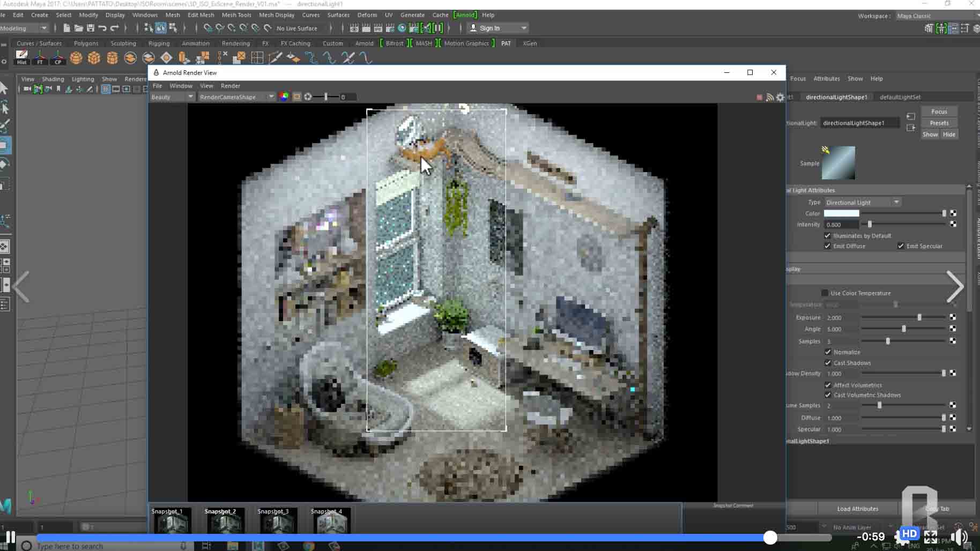Click the save scene icon
The height and width of the screenshot is (551, 980).
[x=91, y=28]
